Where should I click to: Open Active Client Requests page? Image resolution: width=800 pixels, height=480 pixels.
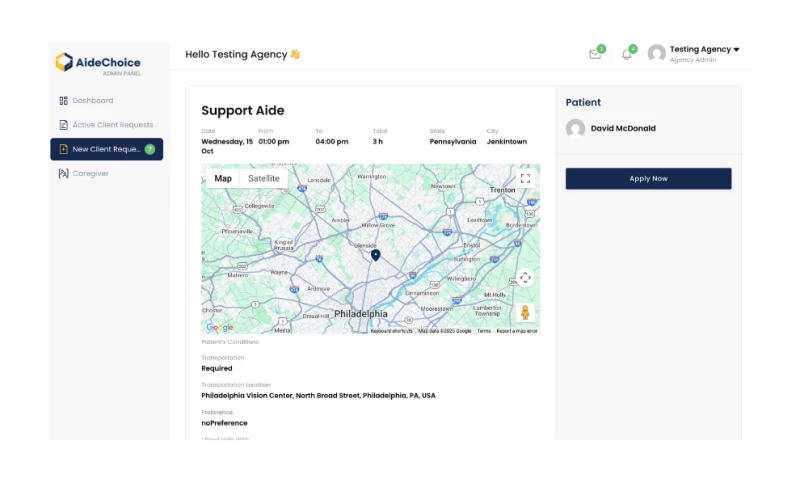[112, 125]
